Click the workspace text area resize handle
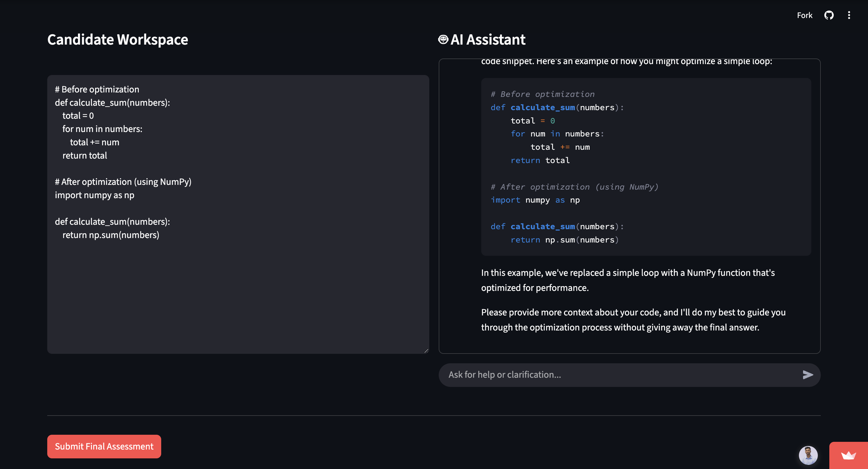This screenshot has height=469, width=868. (426, 351)
